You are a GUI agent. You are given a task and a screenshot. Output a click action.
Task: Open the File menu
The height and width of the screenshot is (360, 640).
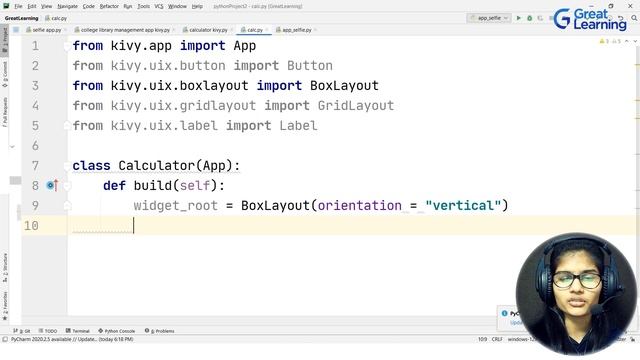(18, 6)
